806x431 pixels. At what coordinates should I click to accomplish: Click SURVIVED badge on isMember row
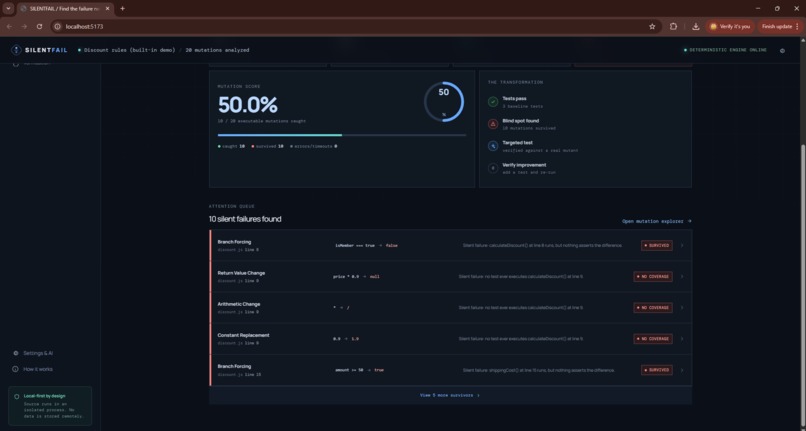pos(656,246)
